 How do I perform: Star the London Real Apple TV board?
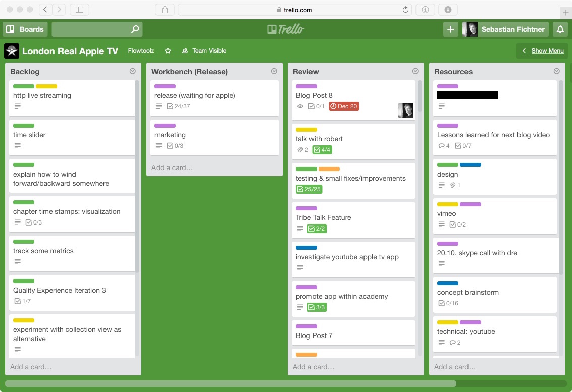[x=168, y=50]
